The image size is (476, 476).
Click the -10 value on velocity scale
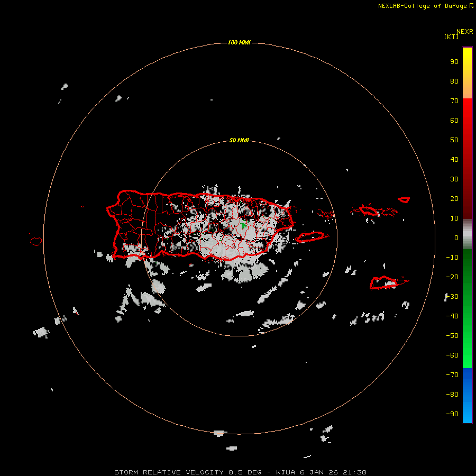tap(452, 258)
